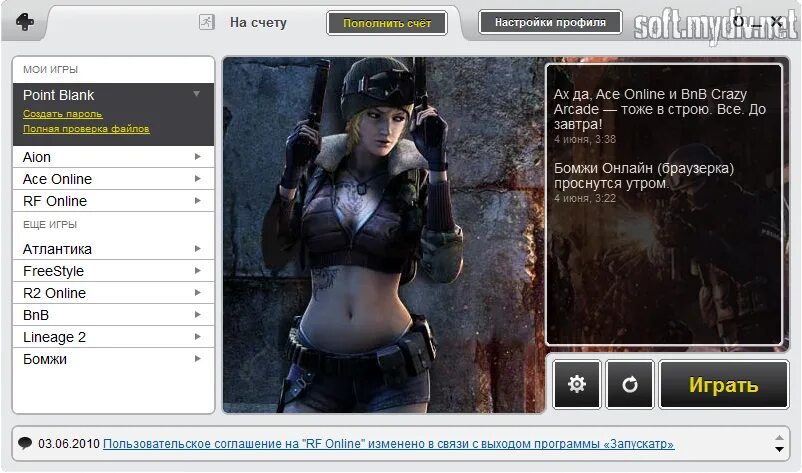Viewport: 802px width, 473px height.
Task: Click Пополнить счёт button
Action: pyautogui.click(x=387, y=23)
